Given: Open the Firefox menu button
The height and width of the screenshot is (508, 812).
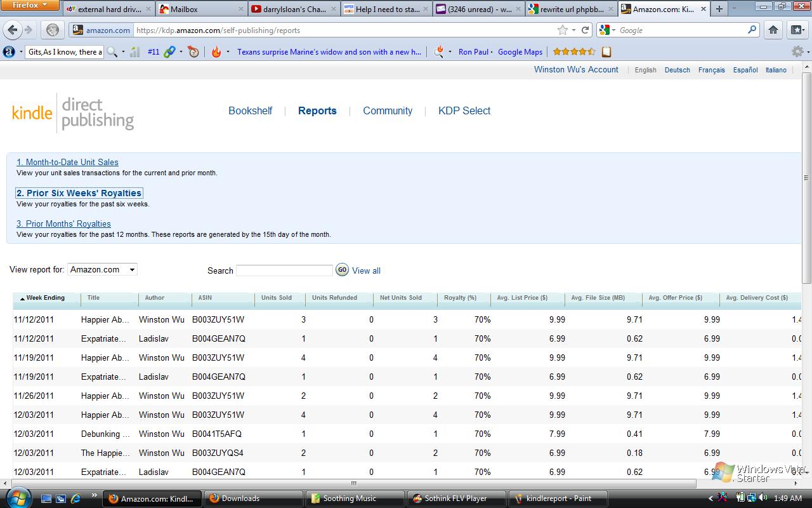Looking at the screenshot, I should 29,5.
